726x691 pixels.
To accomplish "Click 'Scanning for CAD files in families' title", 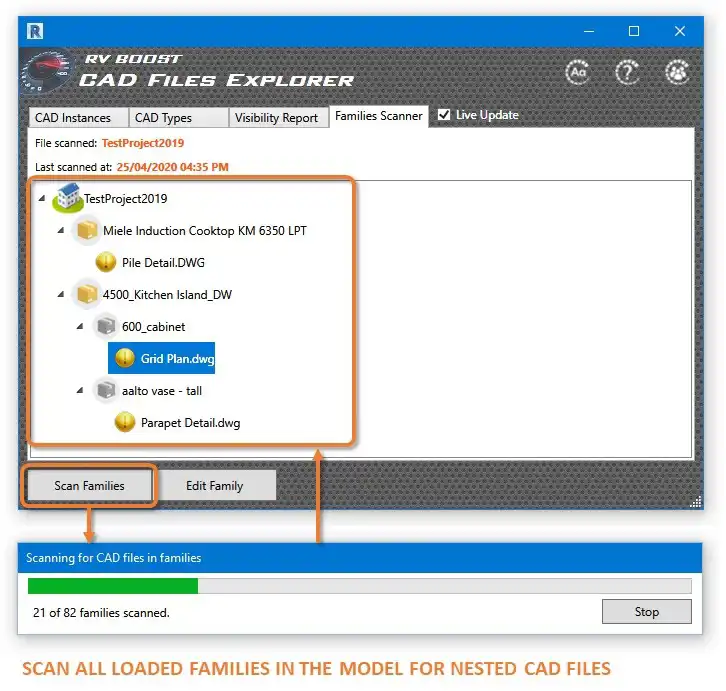I will tap(113, 558).
